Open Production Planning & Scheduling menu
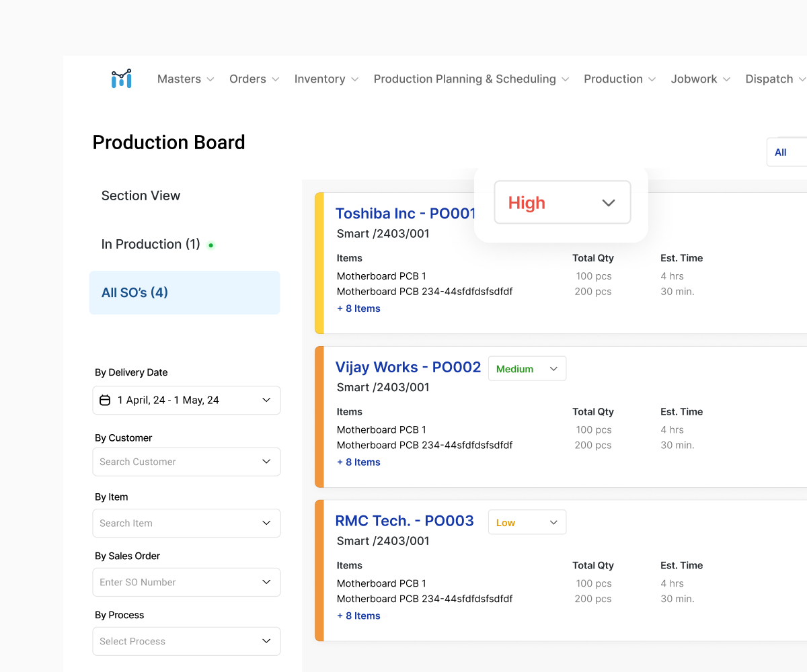 [x=471, y=79]
